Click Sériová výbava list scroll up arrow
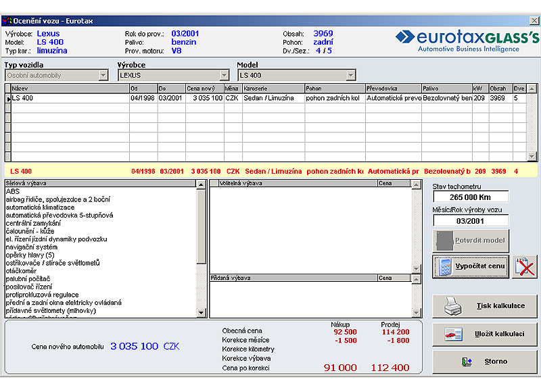 [x=201, y=185]
